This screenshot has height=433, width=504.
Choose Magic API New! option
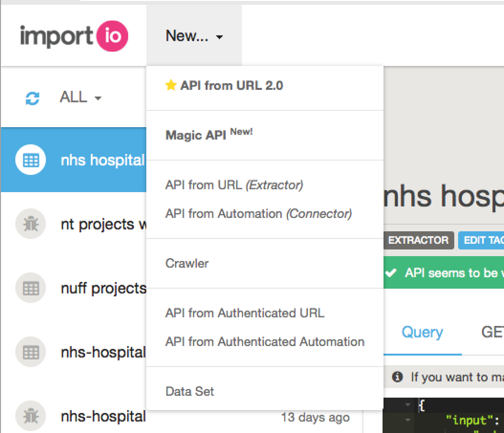pyautogui.click(x=265, y=135)
